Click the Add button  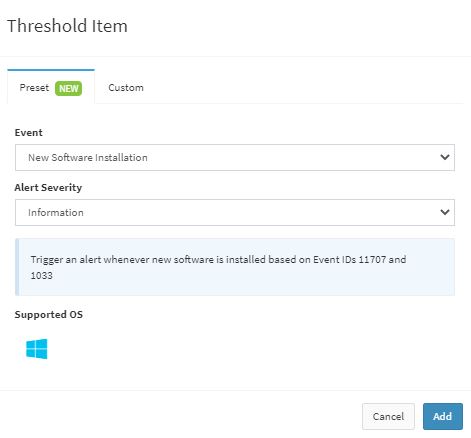(443, 416)
